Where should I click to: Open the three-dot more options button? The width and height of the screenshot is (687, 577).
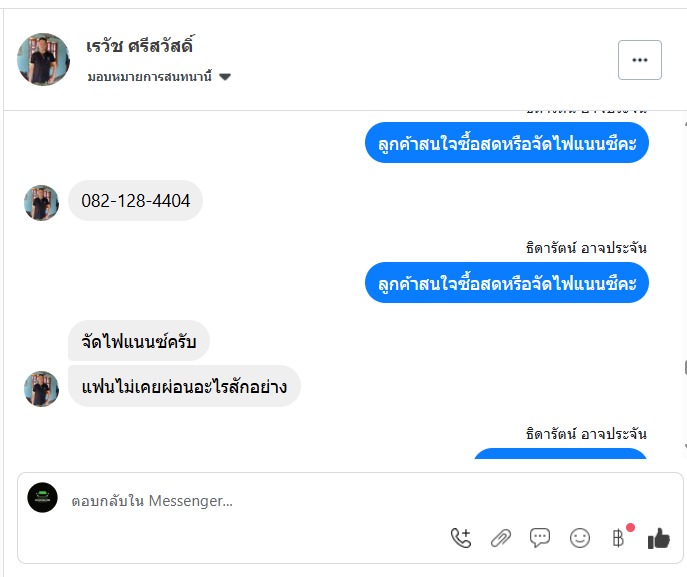(640, 60)
